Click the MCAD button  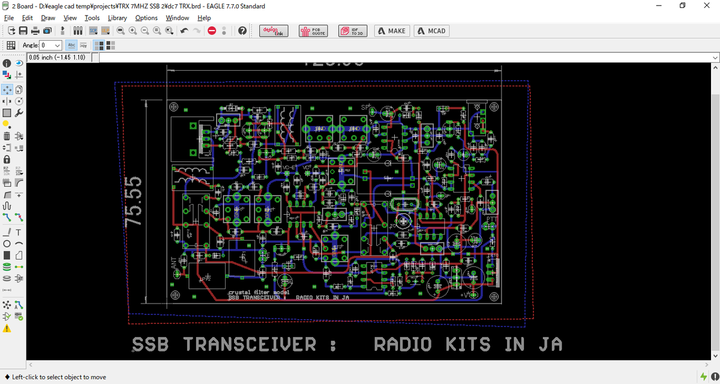point(431,31)
